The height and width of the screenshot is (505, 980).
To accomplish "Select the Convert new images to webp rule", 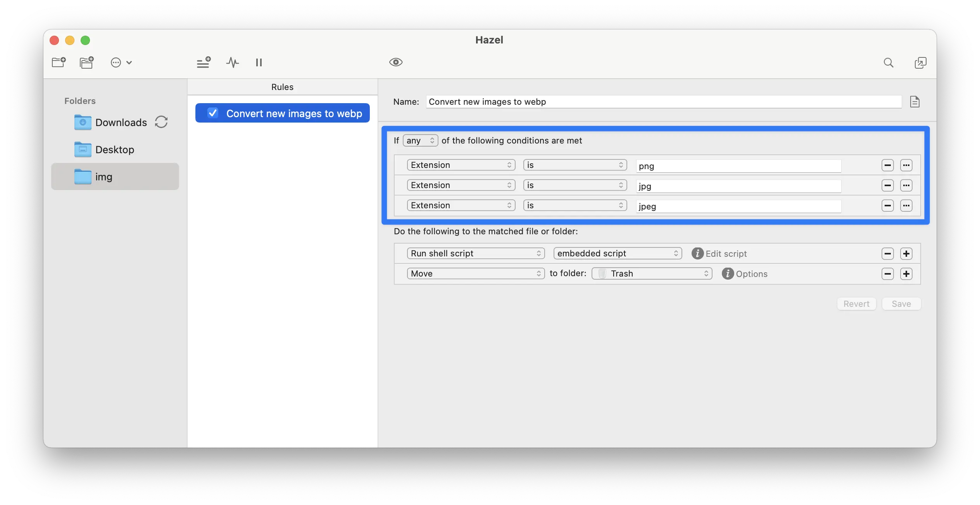I will point(282,113).
